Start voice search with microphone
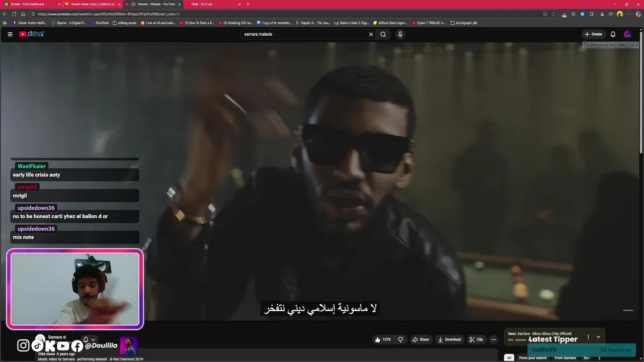The height and width of the screenshot is (362, 644). (x=400, y=34)
